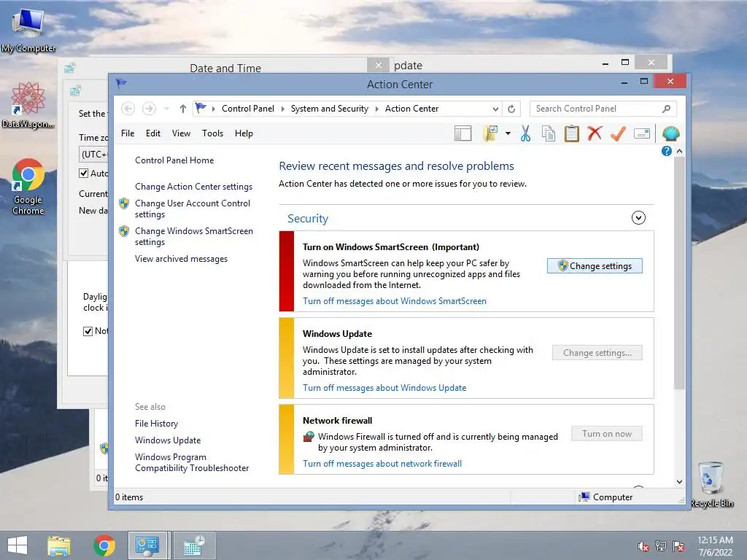The width and height of the screenshot is (747, 560).
Task: Open the folder options dropdown arrow
Action: pyautogui.click(x=508, y=134)
